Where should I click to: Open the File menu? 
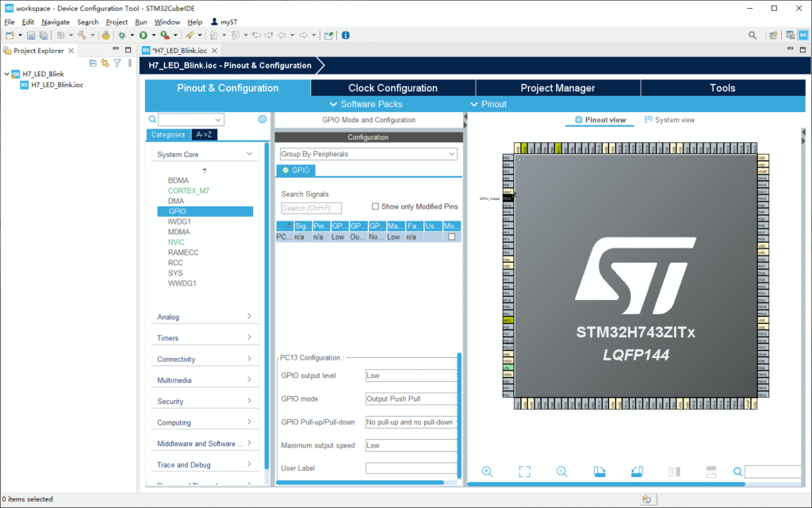click(x=10, y=21)
